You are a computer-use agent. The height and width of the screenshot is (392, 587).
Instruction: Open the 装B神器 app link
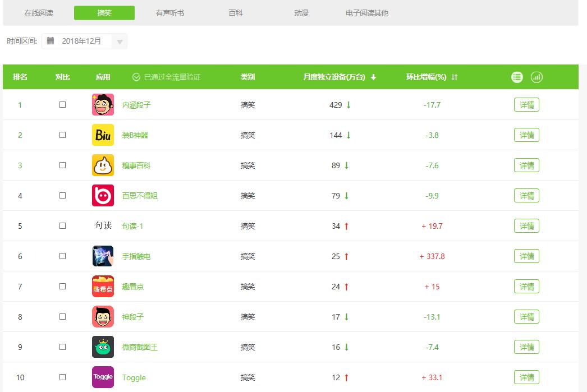(135, 135)
